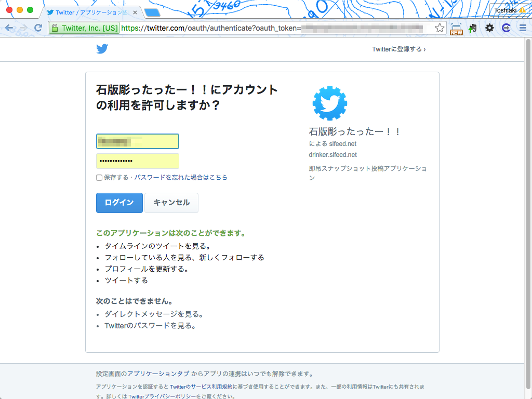Click the gear extension icon in toolbar
The width and height of the screenshot is (532, 399).
pos(489,28)
